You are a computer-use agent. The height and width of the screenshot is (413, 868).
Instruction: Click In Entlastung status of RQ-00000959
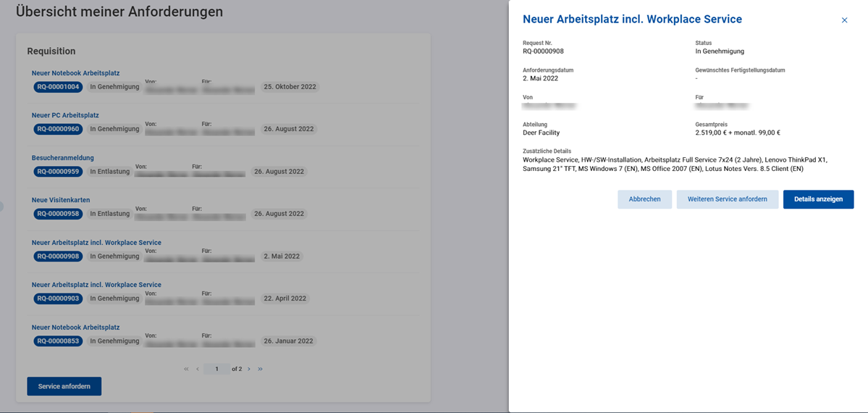[109, 172]
